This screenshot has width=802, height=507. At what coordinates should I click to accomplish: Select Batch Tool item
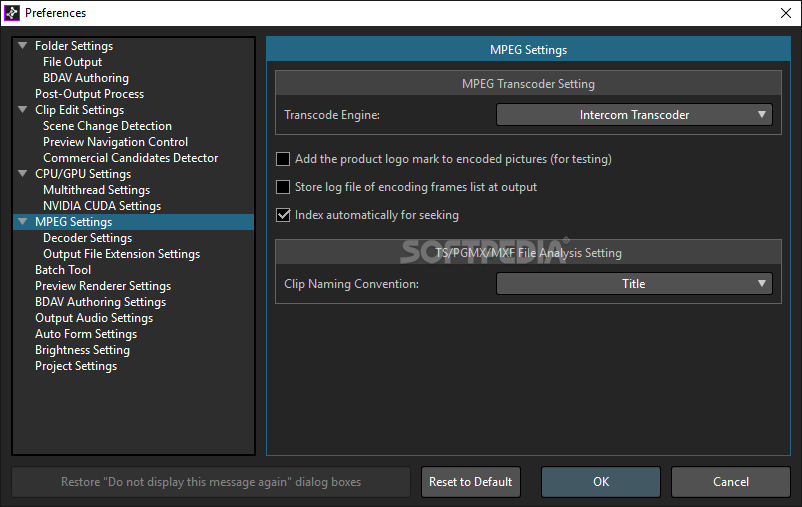63,270
